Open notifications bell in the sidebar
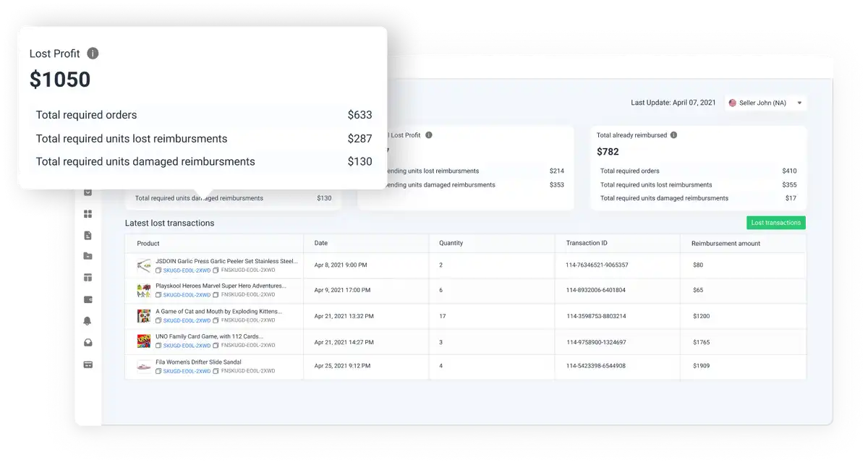The height and width of the screenshot is (465, 868). click(x=88, y=321)
